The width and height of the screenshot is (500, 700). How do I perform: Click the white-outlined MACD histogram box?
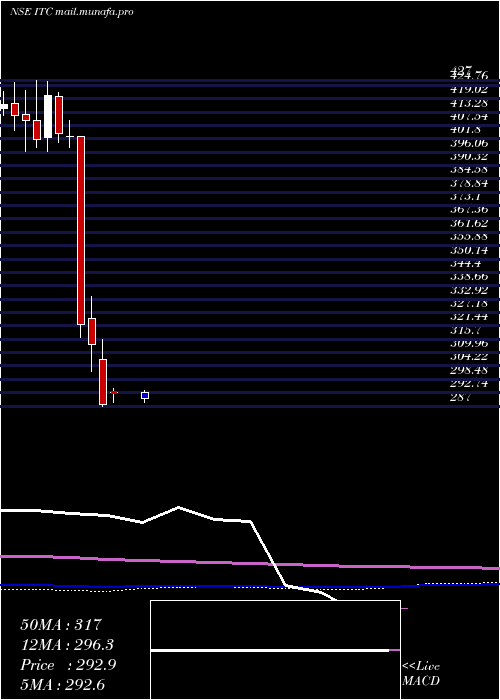click(x=275, y=650)
